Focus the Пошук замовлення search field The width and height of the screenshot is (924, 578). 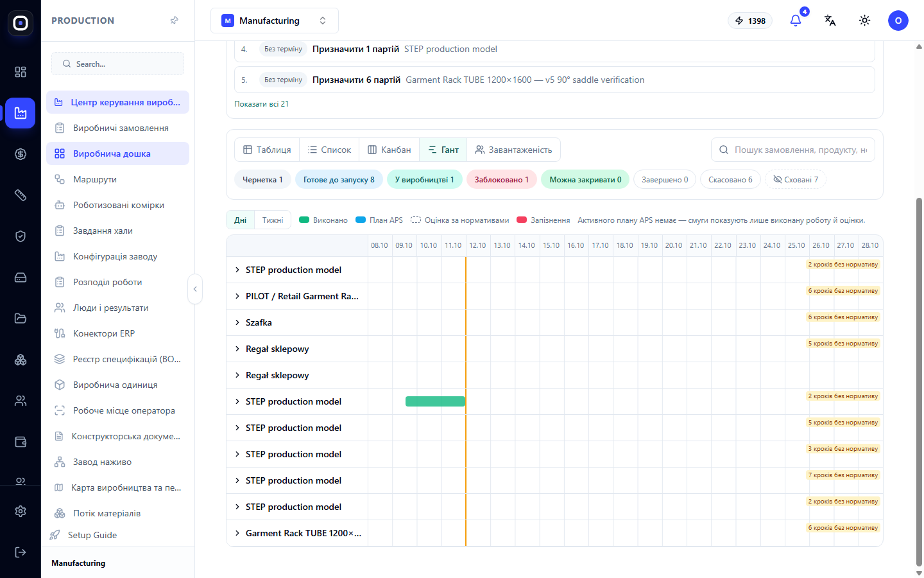click(x=793, y=150)
